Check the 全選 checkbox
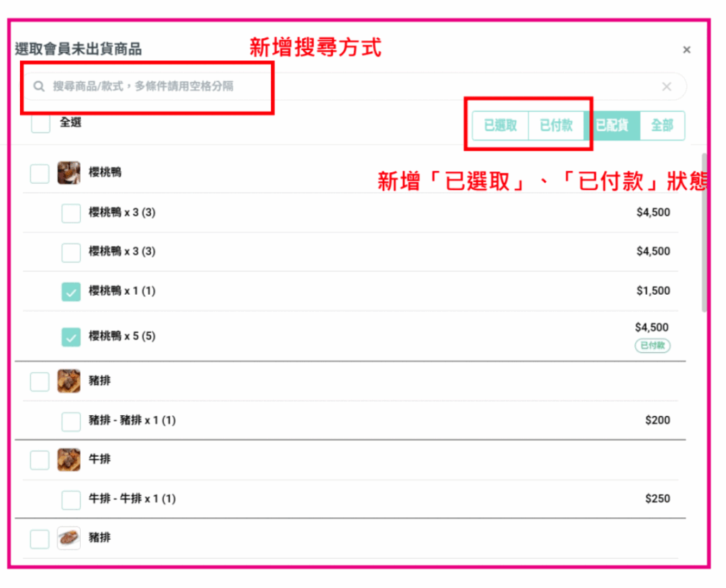 [40, 123]
